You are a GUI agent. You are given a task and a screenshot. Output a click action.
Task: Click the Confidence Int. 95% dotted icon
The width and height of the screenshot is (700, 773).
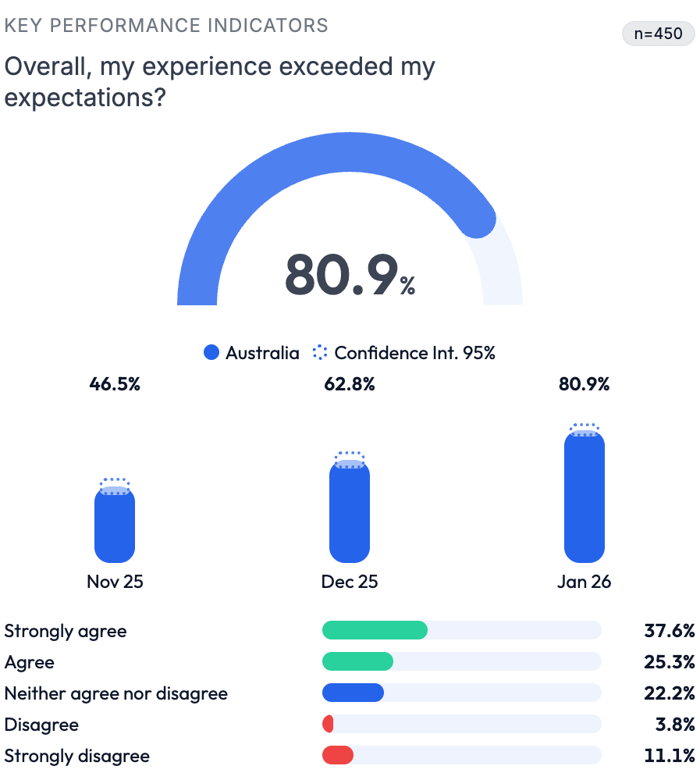point(319,353)
